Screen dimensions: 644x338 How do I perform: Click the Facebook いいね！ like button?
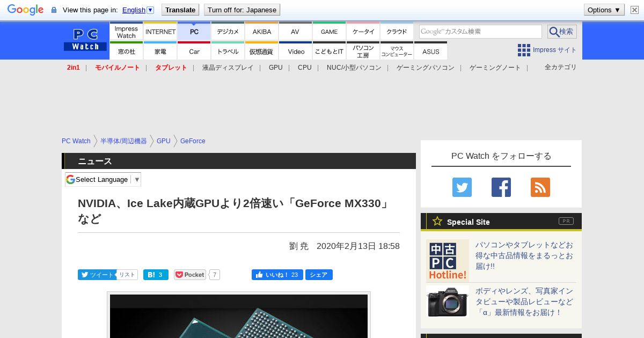click(277, 275)
